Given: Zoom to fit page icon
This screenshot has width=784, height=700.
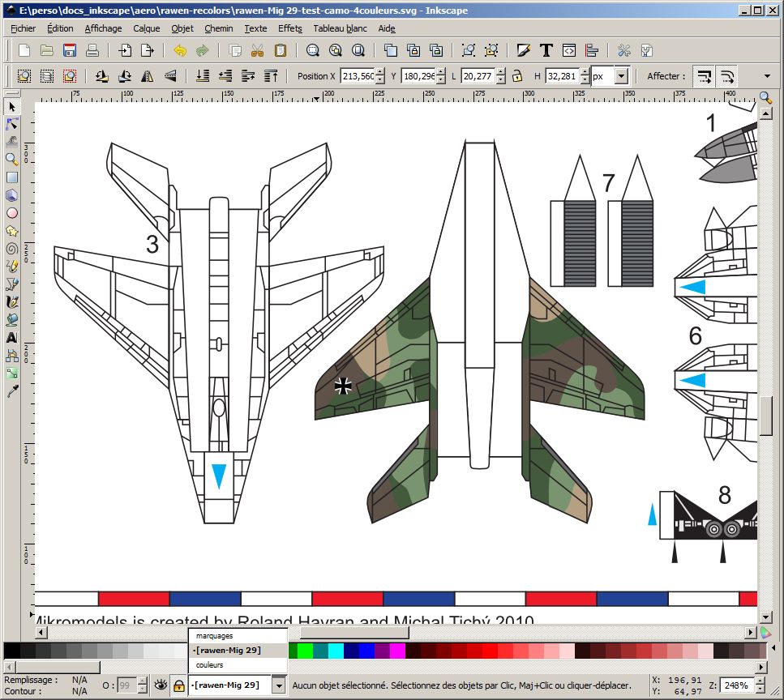Looking at the screenshot, I should (358, 50).
